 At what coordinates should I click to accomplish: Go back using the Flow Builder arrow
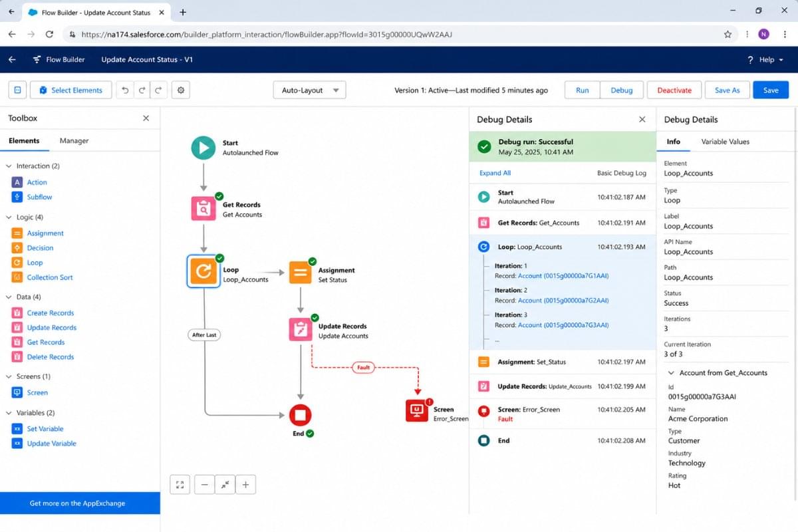(12, 60)
